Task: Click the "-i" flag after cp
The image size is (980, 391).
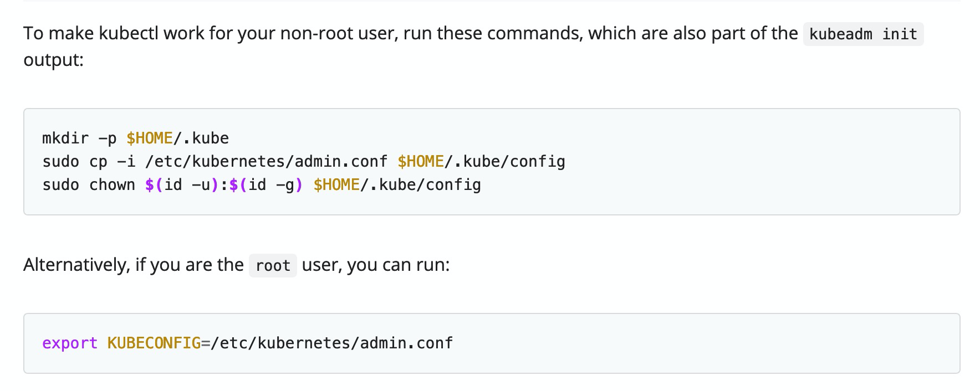Action: [126, 161]
